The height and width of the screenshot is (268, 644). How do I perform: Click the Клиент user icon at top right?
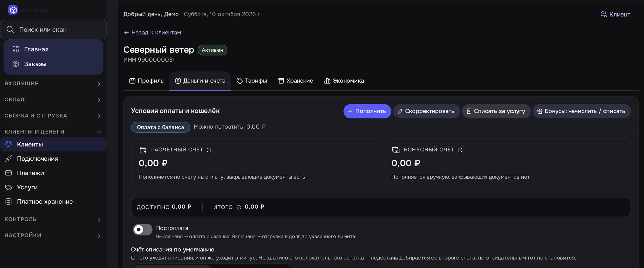pyautogui.click(x=604, y=14)
